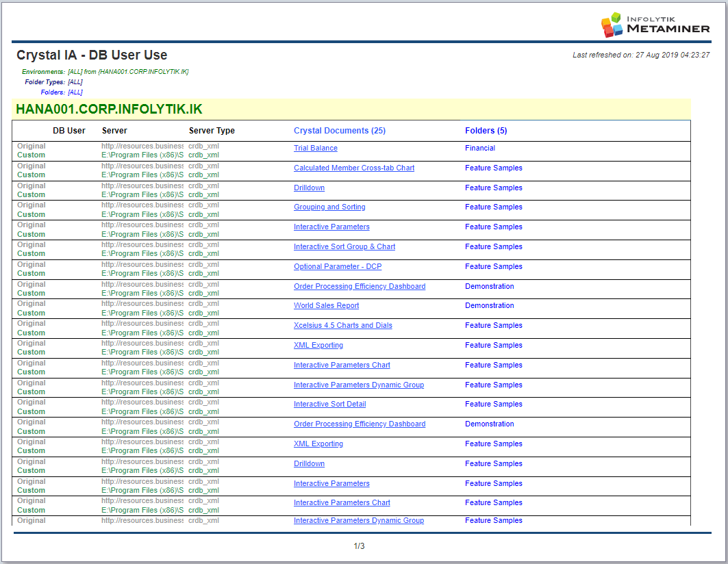Click Original label in the World Sales Report row
This screenshot has width=728, height=564.
point(31,304)
